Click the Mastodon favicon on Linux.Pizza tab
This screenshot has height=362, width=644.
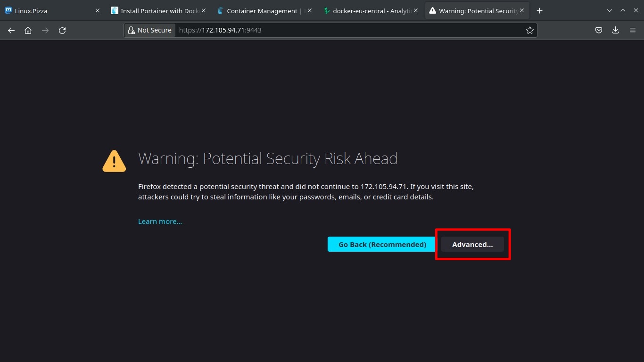8,10
